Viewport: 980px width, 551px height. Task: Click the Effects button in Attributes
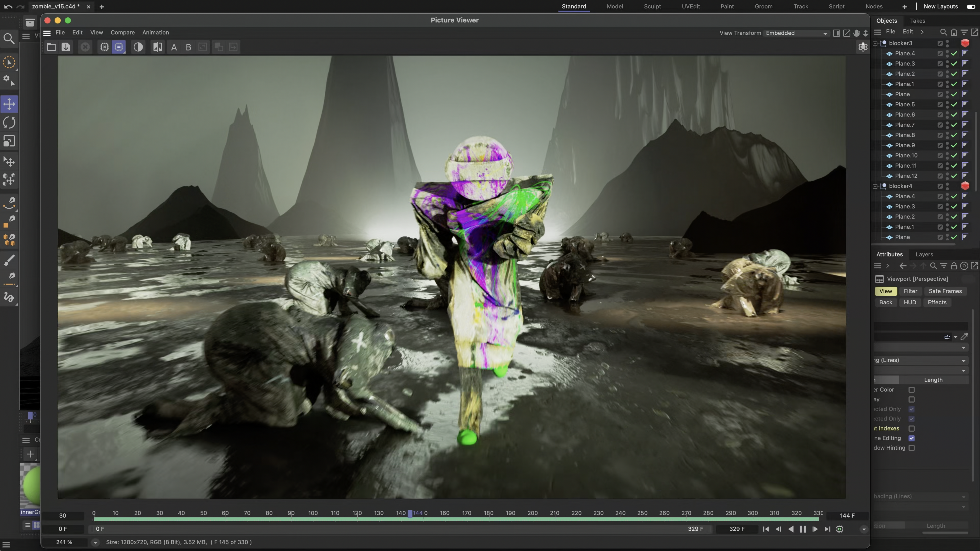[x=937, y=302]
